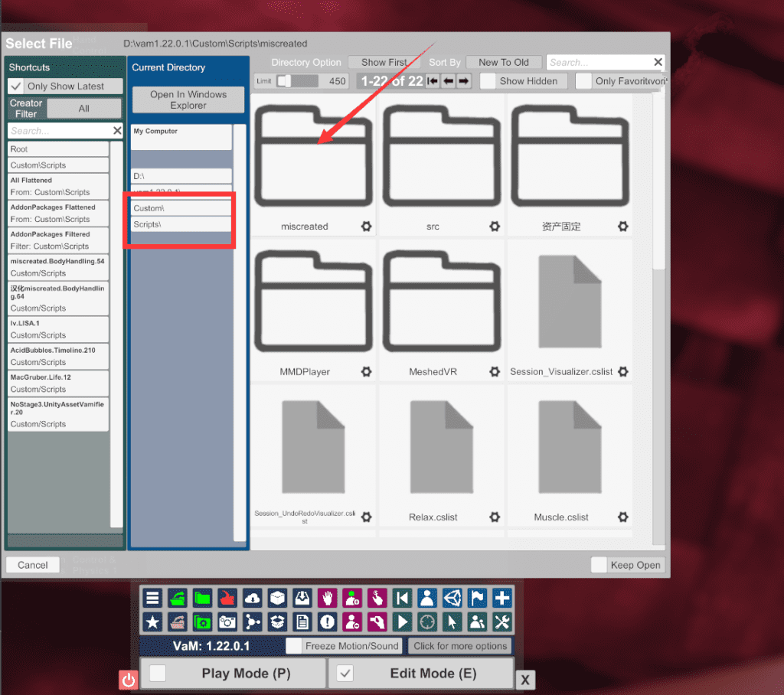Open Directory Option 'Show First' dropdown
Image resolution: width=784 pixels, height=695 pixels.
click(384, 63)
